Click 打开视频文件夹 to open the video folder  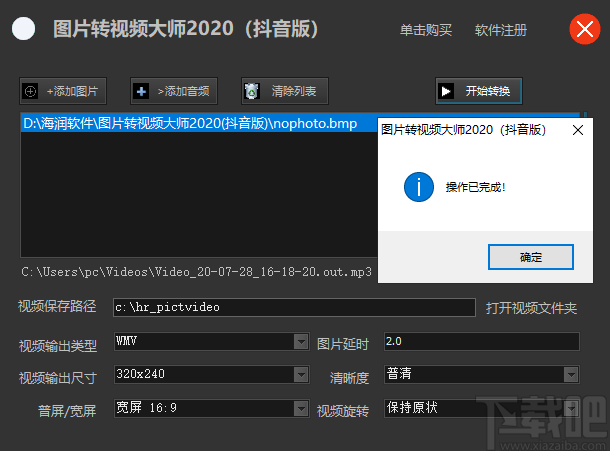click(531, 308)
